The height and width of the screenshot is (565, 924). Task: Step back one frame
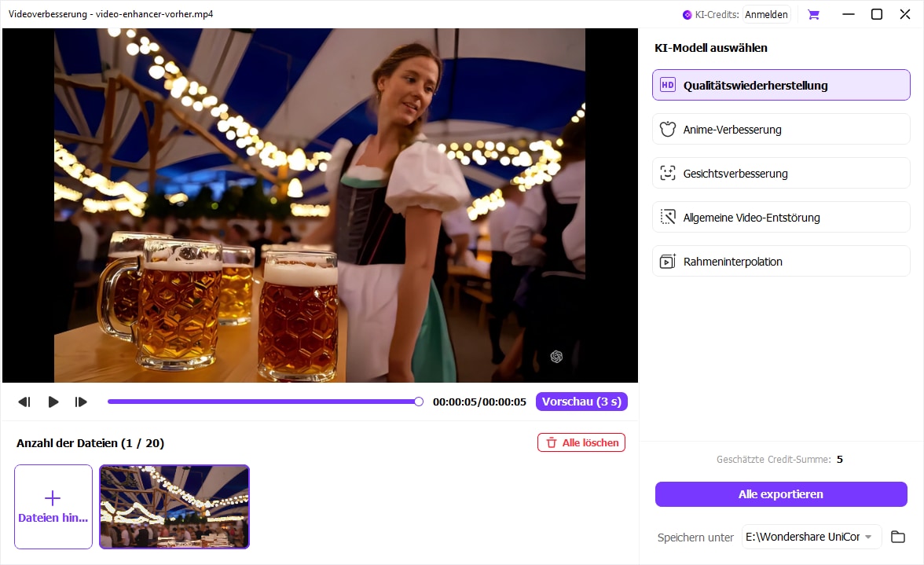tap(24, 402)
